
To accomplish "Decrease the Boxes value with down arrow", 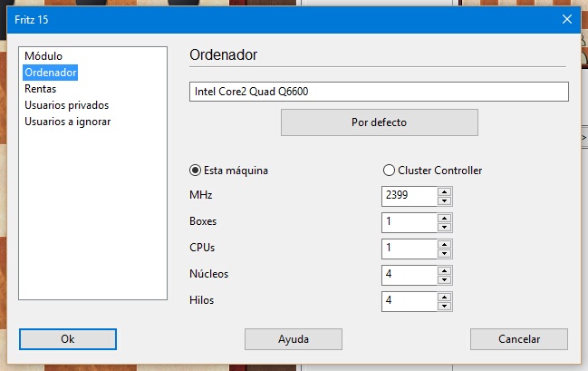I will point(444,227).
